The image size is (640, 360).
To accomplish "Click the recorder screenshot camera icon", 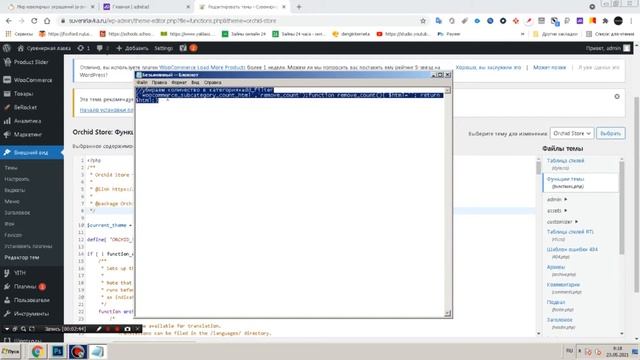I will (x=127, y=329).
